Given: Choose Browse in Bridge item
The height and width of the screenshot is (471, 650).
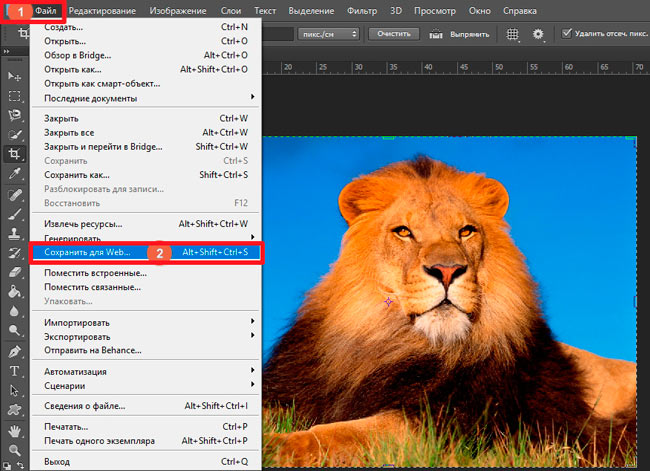Looking at the screenshot, I should point(146,55).
